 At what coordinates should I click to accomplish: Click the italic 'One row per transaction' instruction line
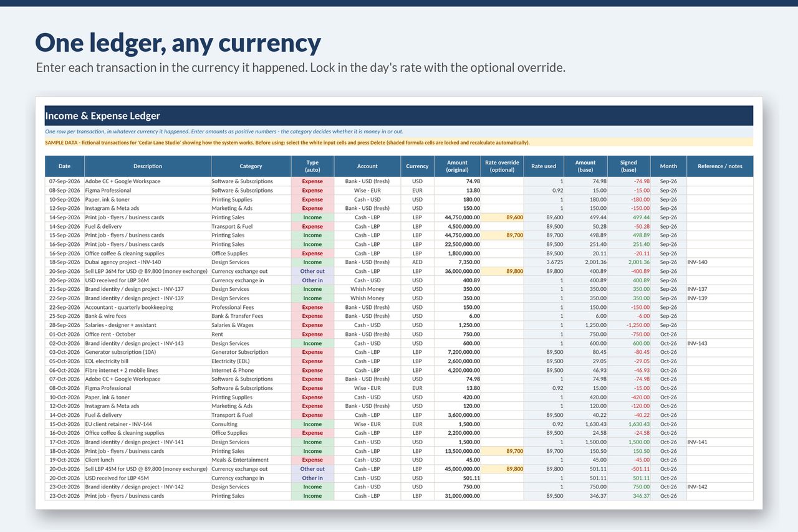pos(399,131)
